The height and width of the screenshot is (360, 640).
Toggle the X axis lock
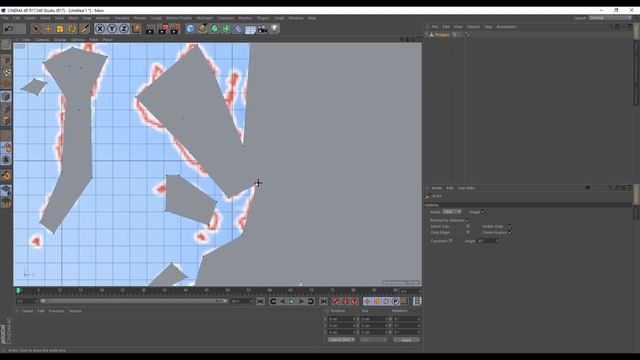pyautogui.click(x=100, y=29)
